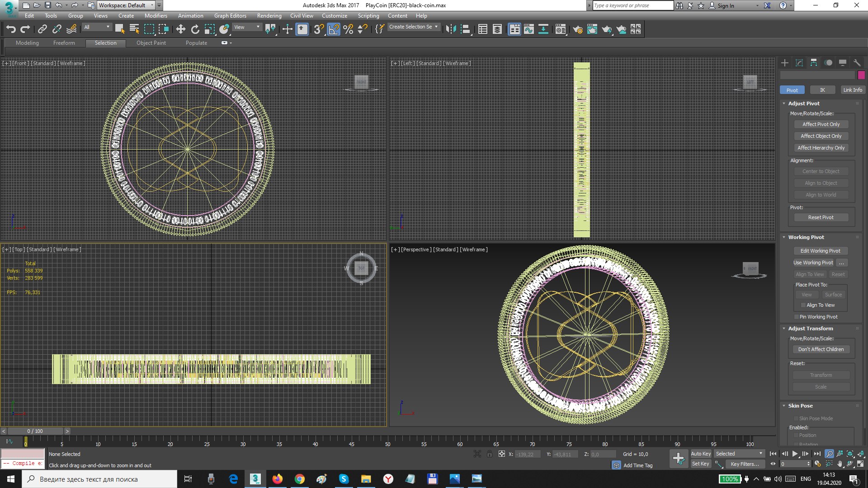
Task: Open Render Setup teapot icon
Action: [x=578, y=29]
